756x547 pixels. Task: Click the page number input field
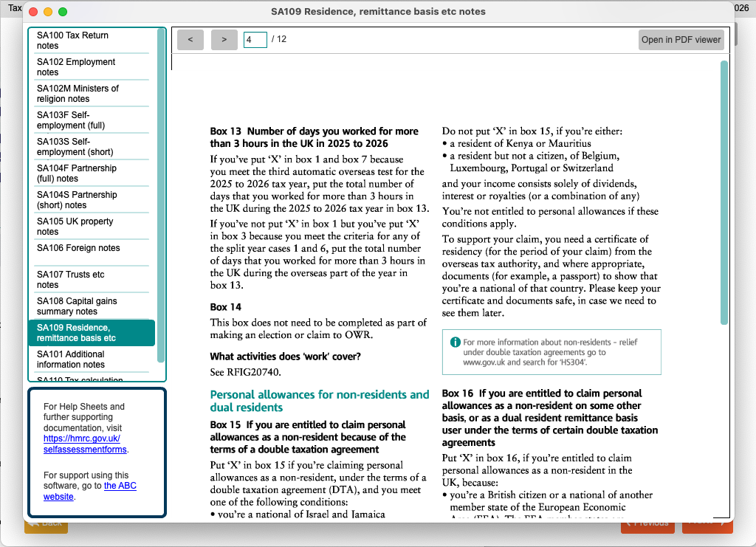click(x=255, y=40)
